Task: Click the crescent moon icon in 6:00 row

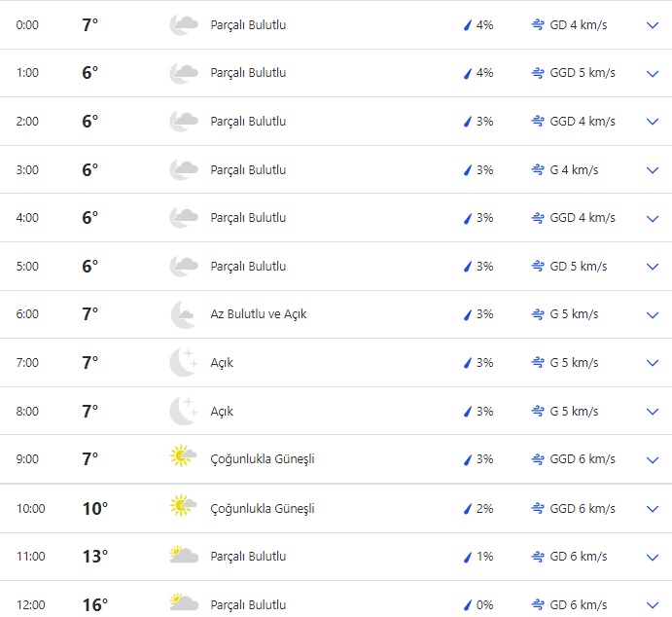Action: click(183, 314)
